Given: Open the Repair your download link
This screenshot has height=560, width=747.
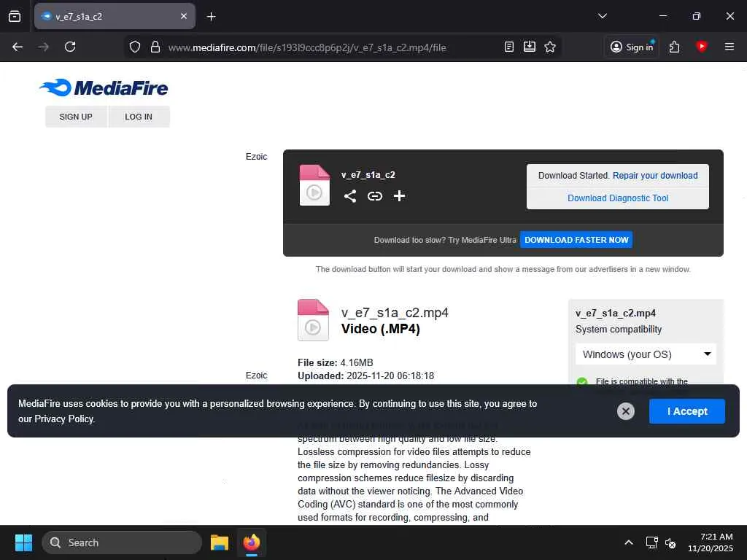Looking at the screenshot, I should (x=655, y=176).
